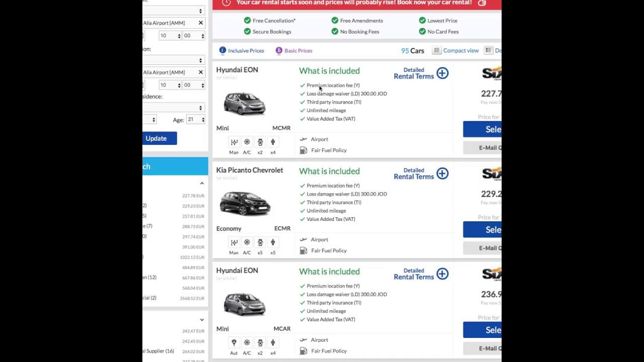Open the drop-off minutes dropdown showing 00
The height and width of the screenshot is (362, 644).
click(x=194, y=85)
